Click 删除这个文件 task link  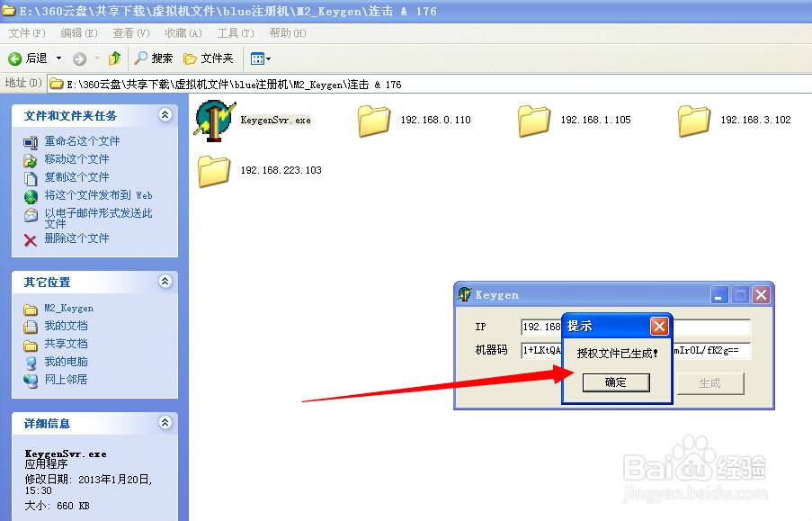[x=76, y=238]
